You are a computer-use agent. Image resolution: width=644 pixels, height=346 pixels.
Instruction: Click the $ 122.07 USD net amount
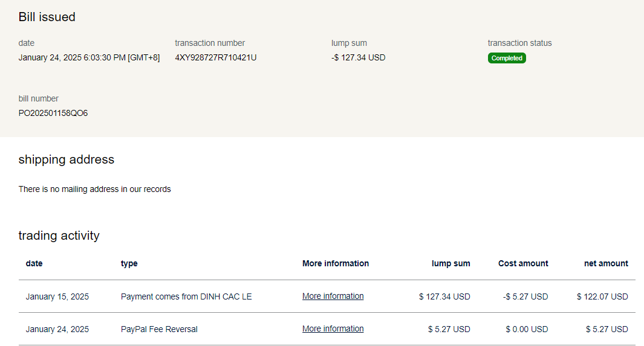tap(602, 296)
